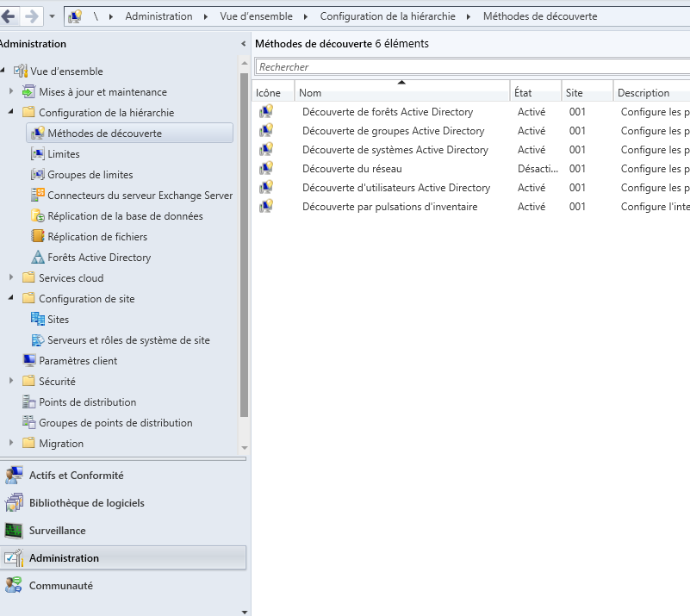Open Connecteurs du serveur Exchange Server icon

tap(38, 196)
